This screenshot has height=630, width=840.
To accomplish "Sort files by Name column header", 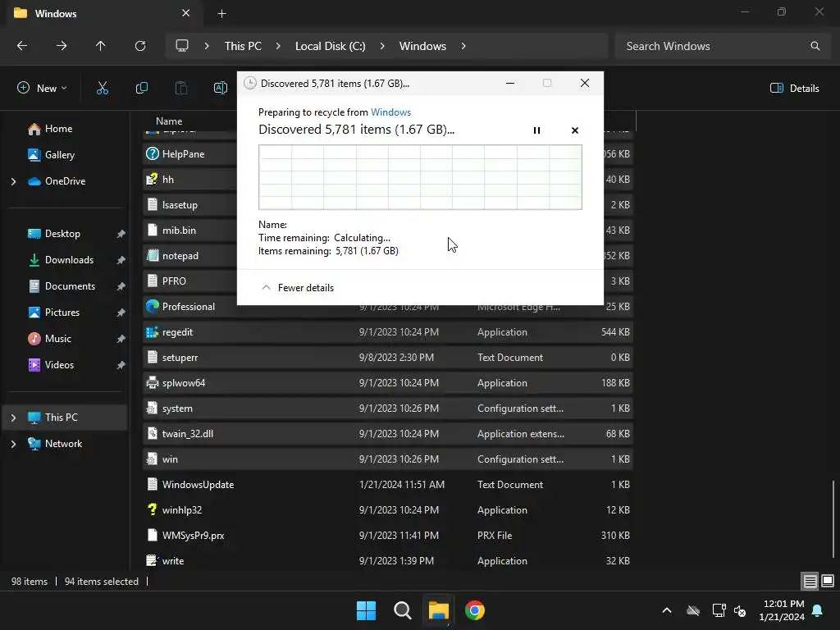I will [x=169, y=121].
